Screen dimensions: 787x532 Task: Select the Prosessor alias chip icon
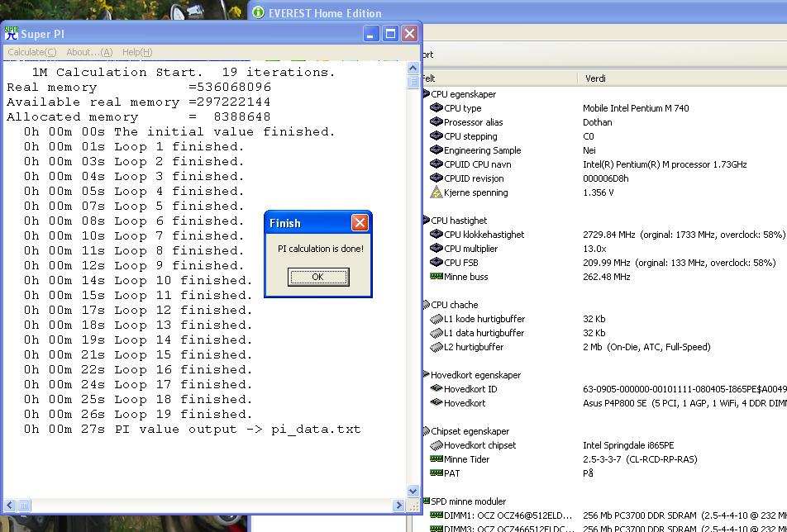(436, 121)
